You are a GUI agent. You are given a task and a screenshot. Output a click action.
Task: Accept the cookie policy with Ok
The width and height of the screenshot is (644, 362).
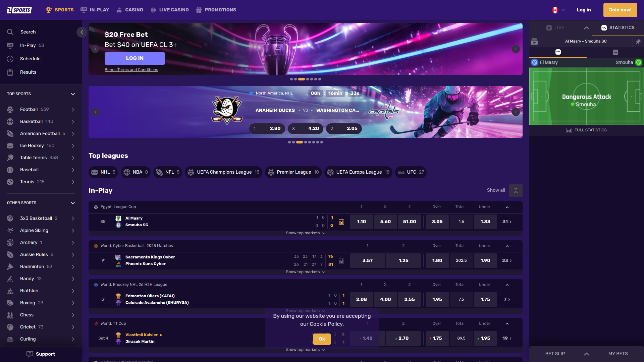point(322,339)
